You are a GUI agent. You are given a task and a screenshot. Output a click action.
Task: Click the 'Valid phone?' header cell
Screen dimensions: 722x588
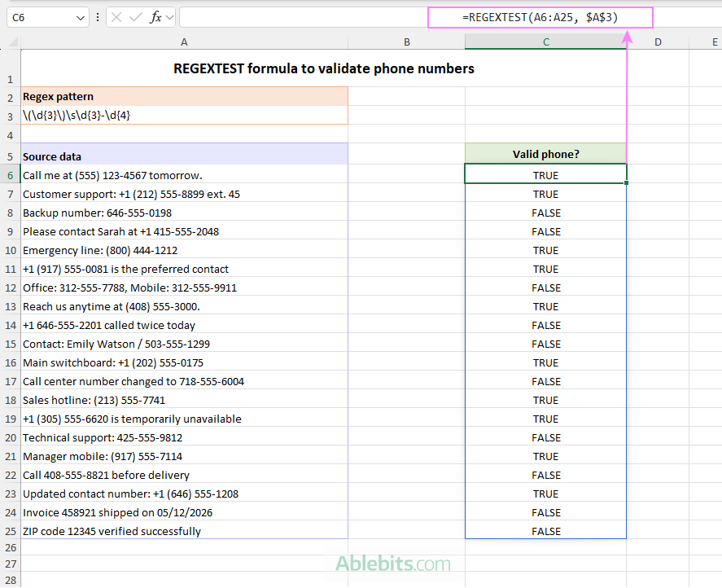pos(545,154)
